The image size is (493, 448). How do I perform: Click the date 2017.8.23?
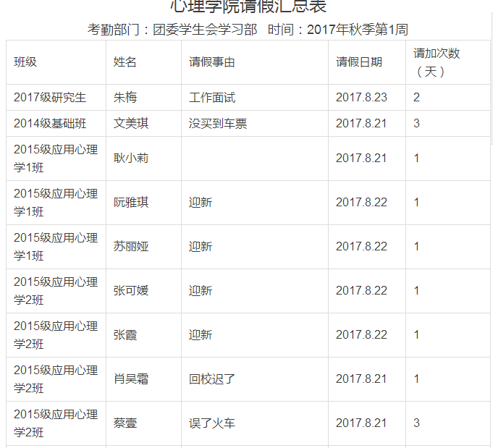pyautogui.click(x=361, y=98)
